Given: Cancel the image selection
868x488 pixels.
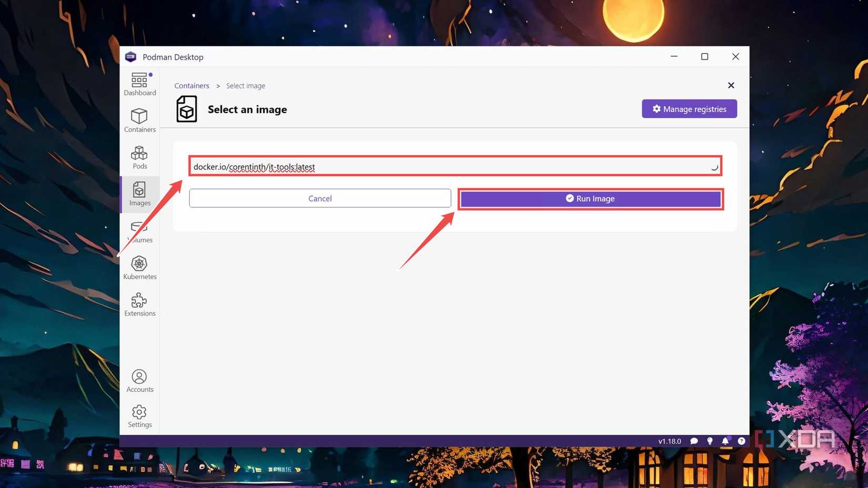Looking at the screenshot, I should 320,198.
